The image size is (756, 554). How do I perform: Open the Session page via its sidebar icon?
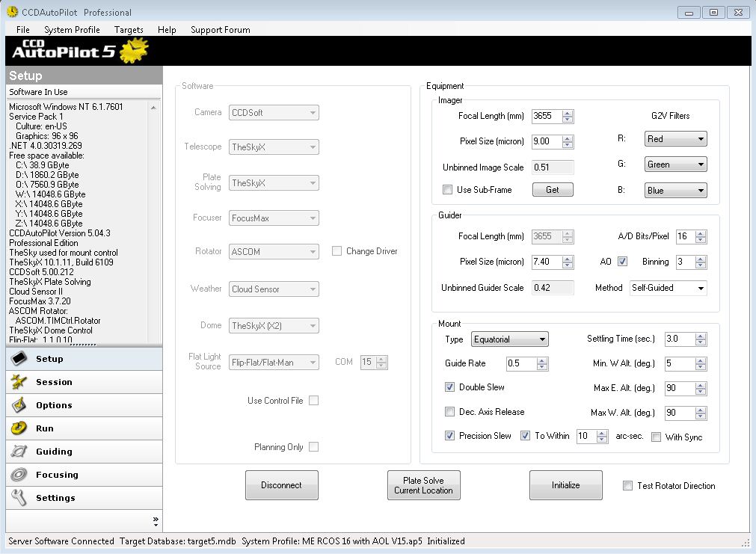(19, 382)
